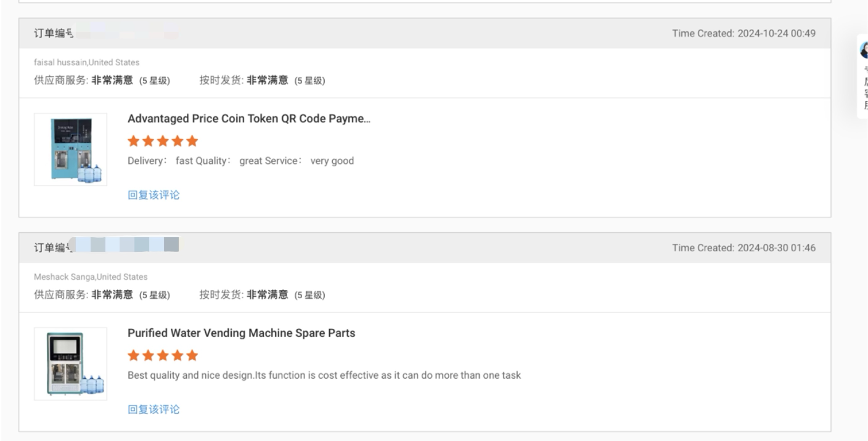
Task: Click 供应商服务 rating for Meshack Sanga's order
Action: point(102,295)
